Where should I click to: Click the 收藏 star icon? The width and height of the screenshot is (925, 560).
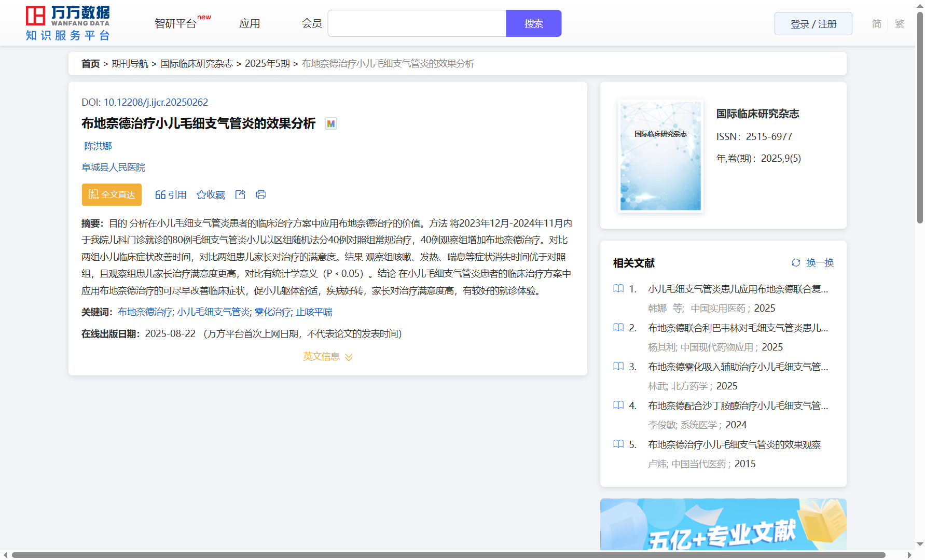(x=201, y=194)
